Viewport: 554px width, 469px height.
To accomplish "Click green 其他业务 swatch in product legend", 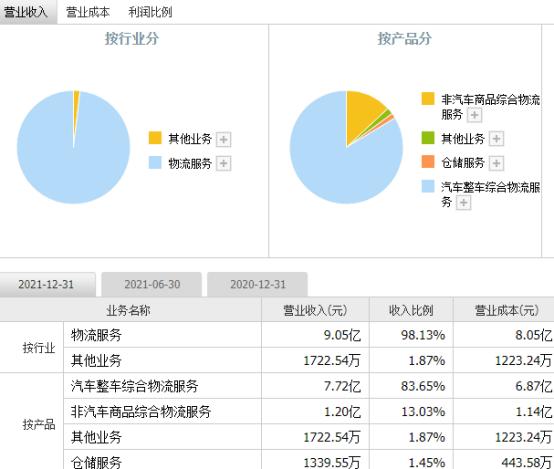I will point(428,138).
